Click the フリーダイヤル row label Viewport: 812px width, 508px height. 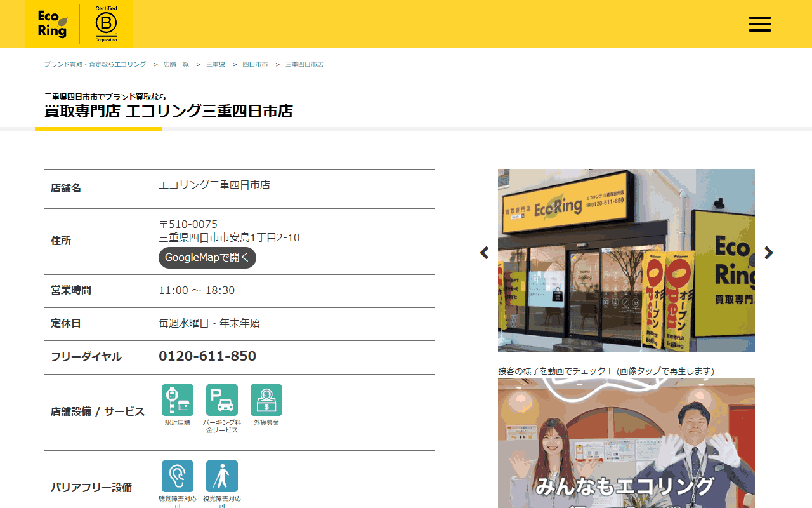pyautogui.click(x=86, y=357)
